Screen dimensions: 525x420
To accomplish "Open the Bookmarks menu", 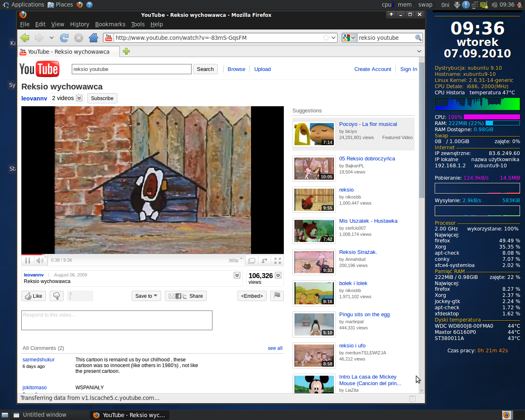I will click(110, 24).
